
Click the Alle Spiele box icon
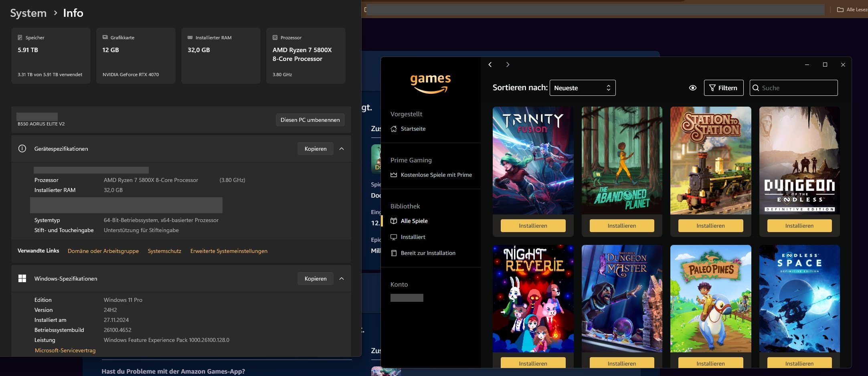(x=394, y=221)
